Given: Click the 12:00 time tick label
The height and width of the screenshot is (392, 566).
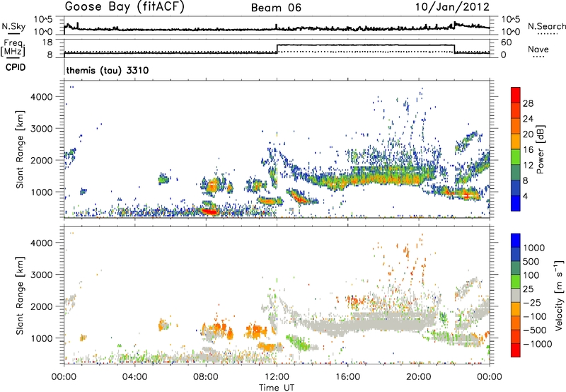Looking at the screenshot, I should pos(277,377).
